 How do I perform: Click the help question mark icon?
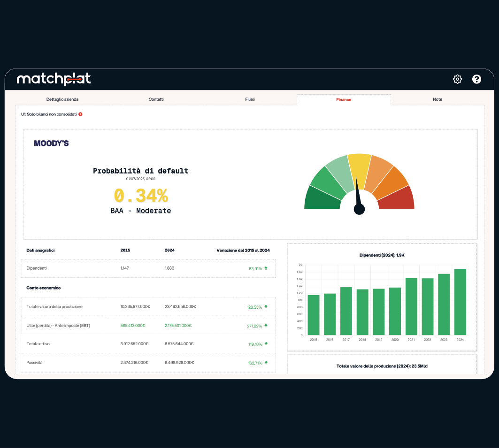(476, 79)
